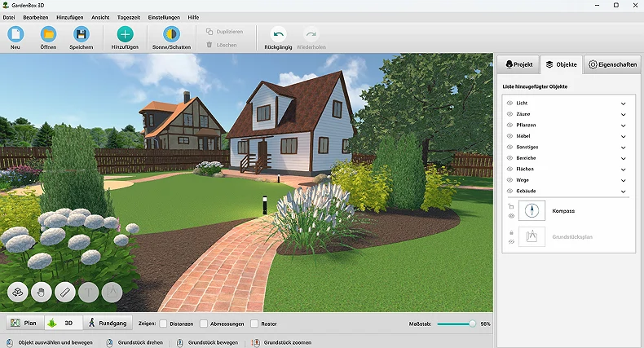Click the mouse icon for Grundstück zoomen

(x=255, y=342)
